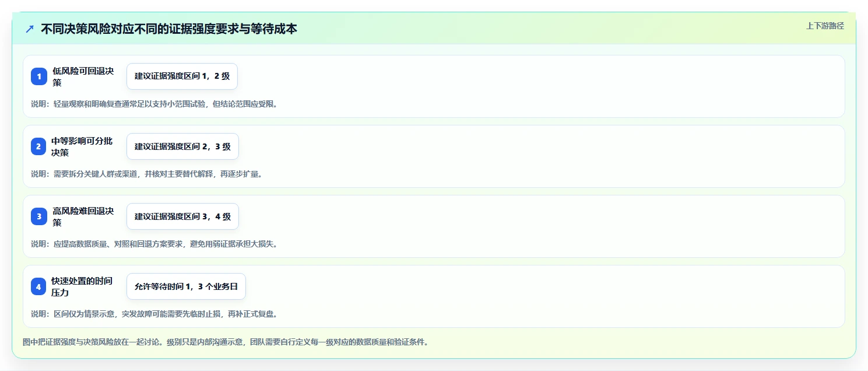868x371 pixels.
Task: Click the 建议证据强度区间 1，2 级 chip
Action: point(182,76)
